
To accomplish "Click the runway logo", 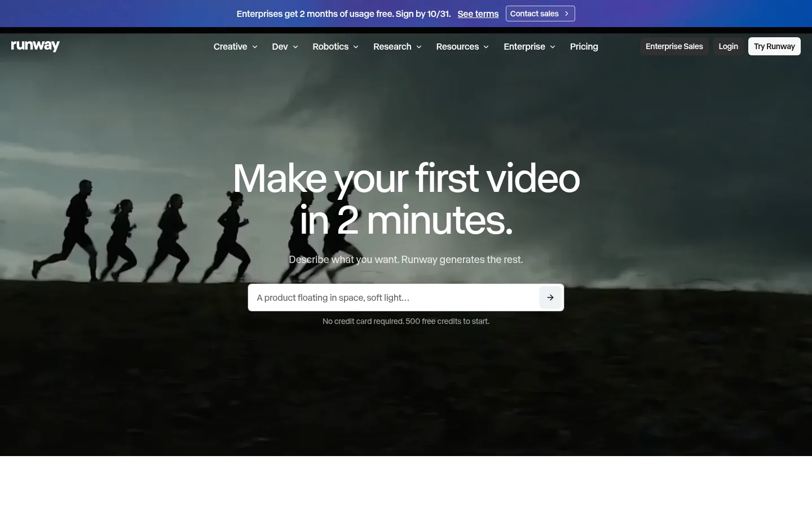I will (x=36, y=46).
